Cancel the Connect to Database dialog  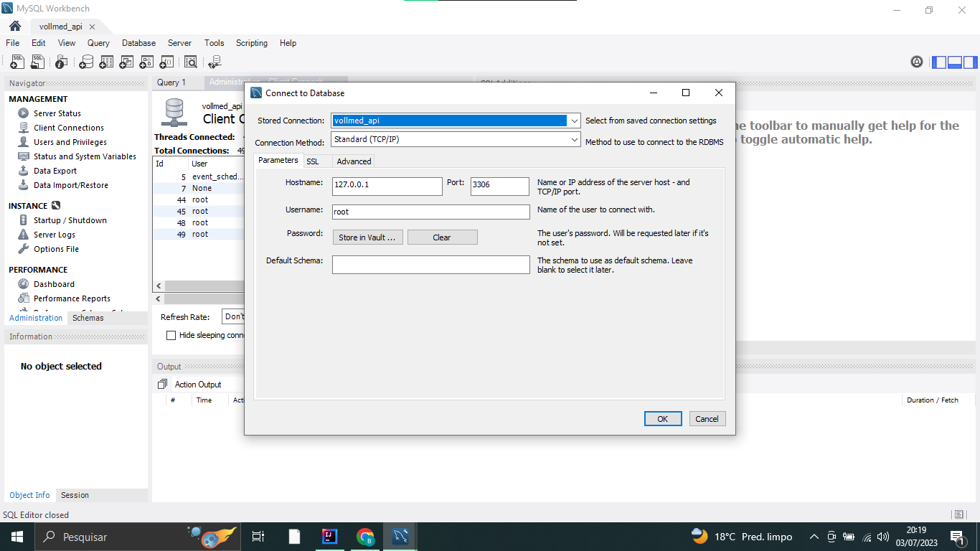(x=707, y=419)
